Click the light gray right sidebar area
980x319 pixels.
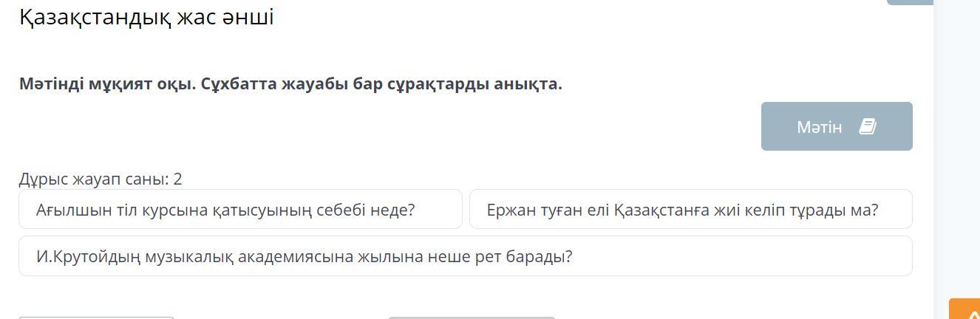[x=957, y=148]
